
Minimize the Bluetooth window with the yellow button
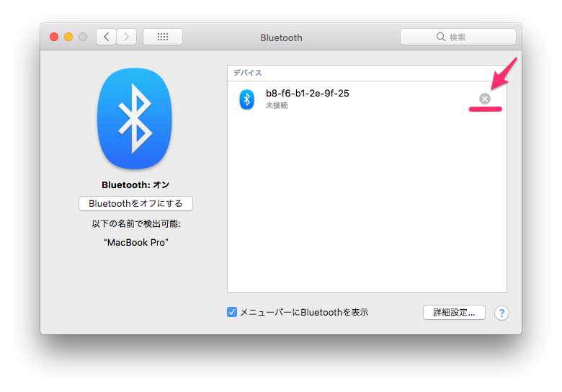coord(68,37)
